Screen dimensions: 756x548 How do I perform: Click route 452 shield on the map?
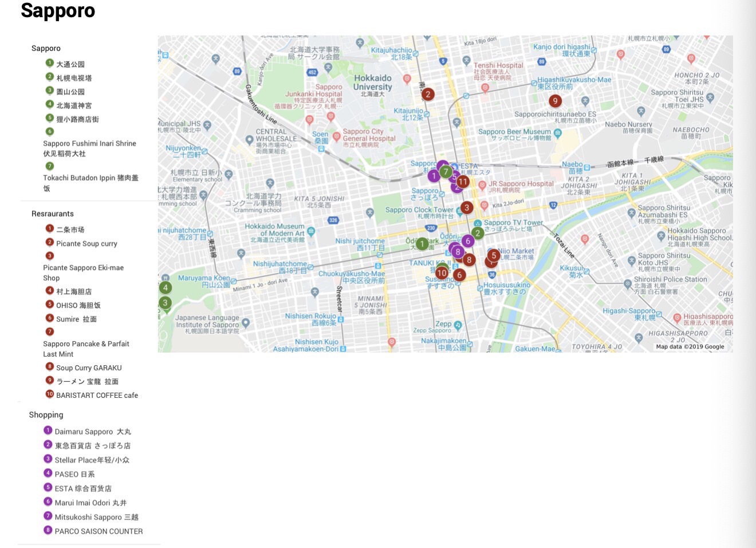coord(312,72)
